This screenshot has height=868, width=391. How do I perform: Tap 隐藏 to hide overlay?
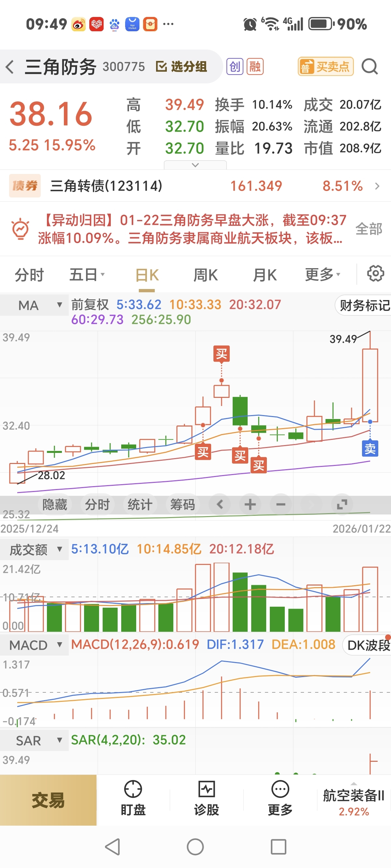pos(55,504)
